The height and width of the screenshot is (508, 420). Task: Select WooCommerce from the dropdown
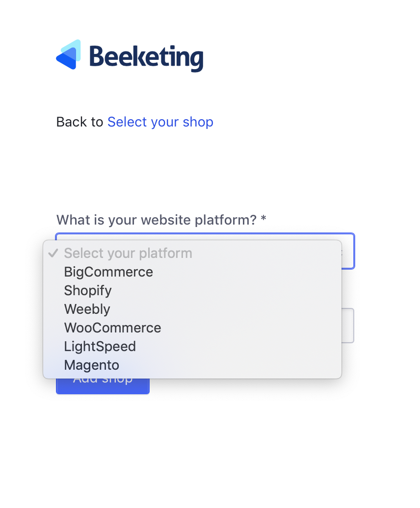click(x=112, y=328)
